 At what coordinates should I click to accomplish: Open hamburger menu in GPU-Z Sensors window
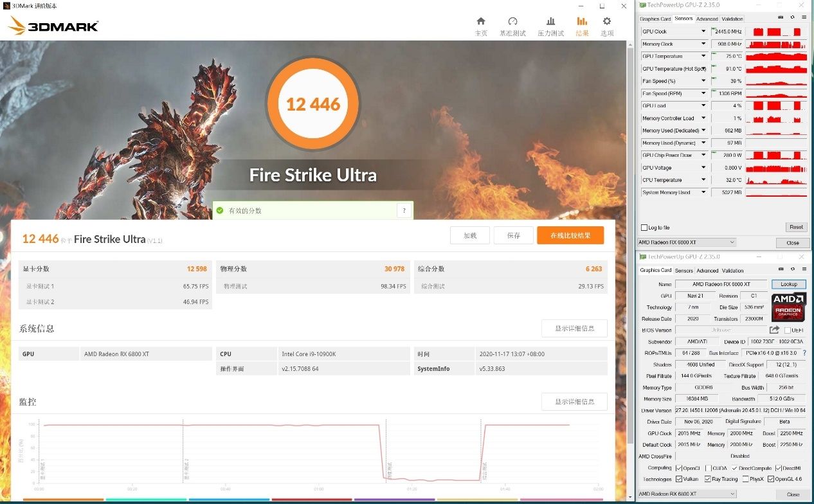804,17
